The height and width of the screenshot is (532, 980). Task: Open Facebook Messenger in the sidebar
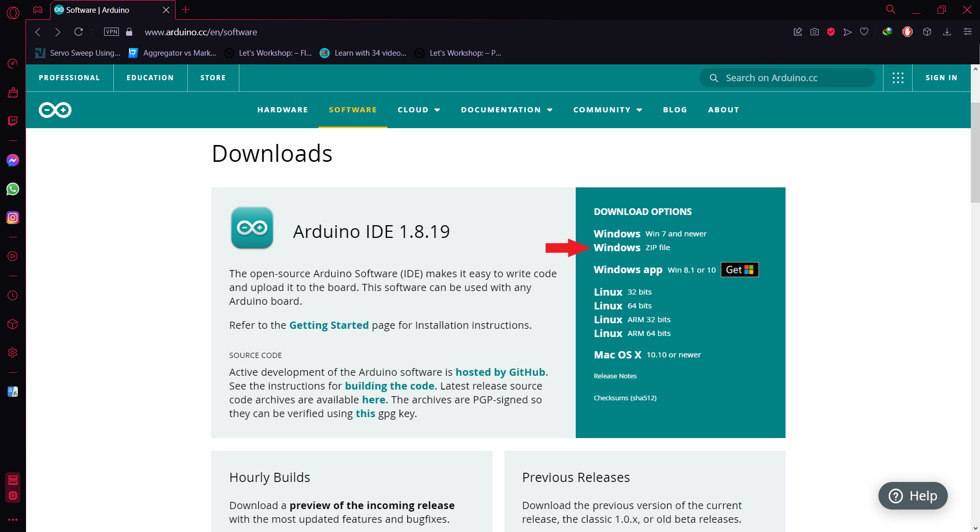tap(13, 160)
